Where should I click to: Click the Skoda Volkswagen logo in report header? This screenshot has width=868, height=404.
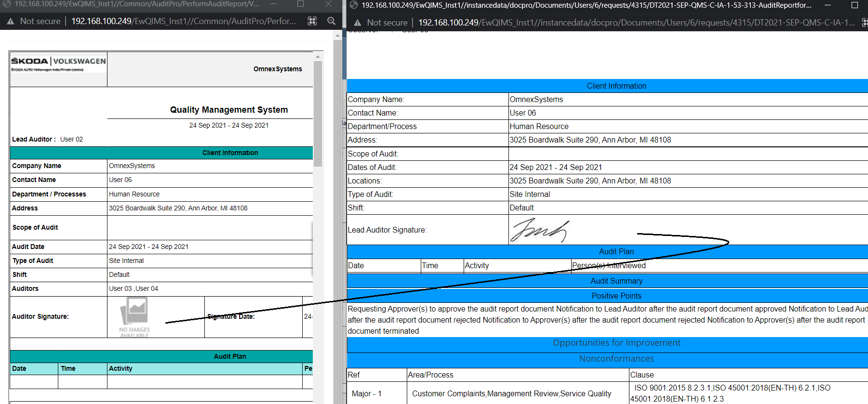[x=58, y=64]
